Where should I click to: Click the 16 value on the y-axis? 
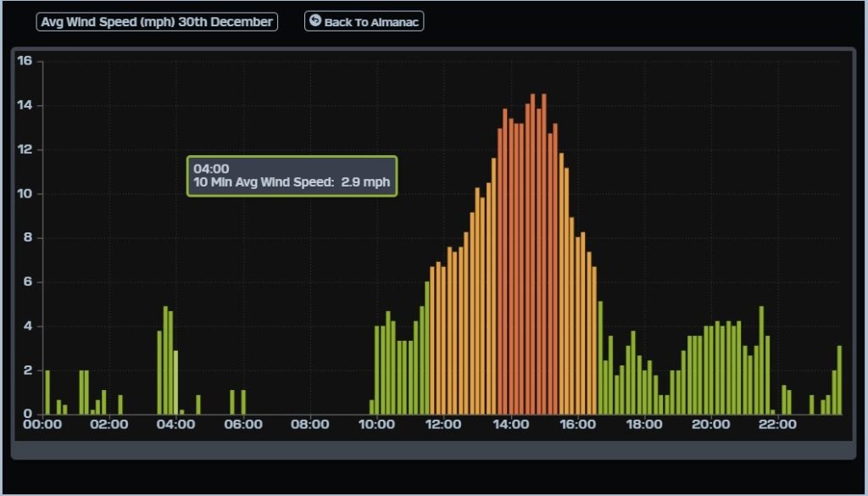tap(25, 60)
